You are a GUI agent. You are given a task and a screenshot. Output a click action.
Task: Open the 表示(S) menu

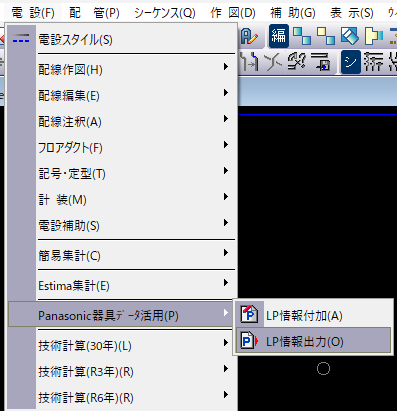coord(352,13)
